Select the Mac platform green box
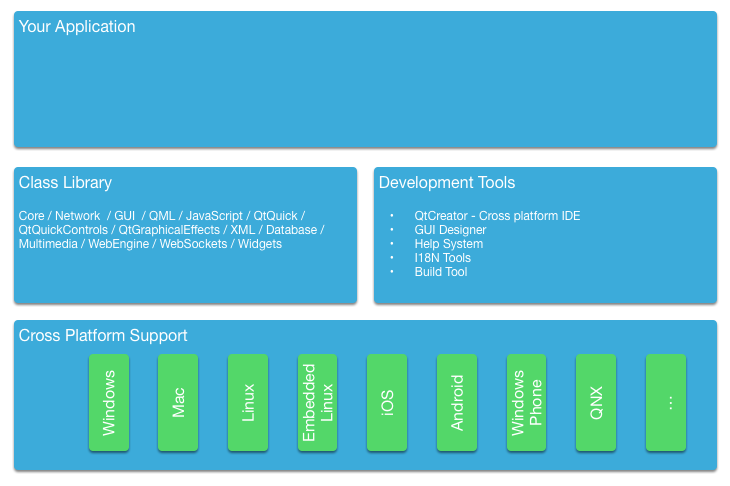This screenshot has height=486, width=730. (x=178, y=402)
